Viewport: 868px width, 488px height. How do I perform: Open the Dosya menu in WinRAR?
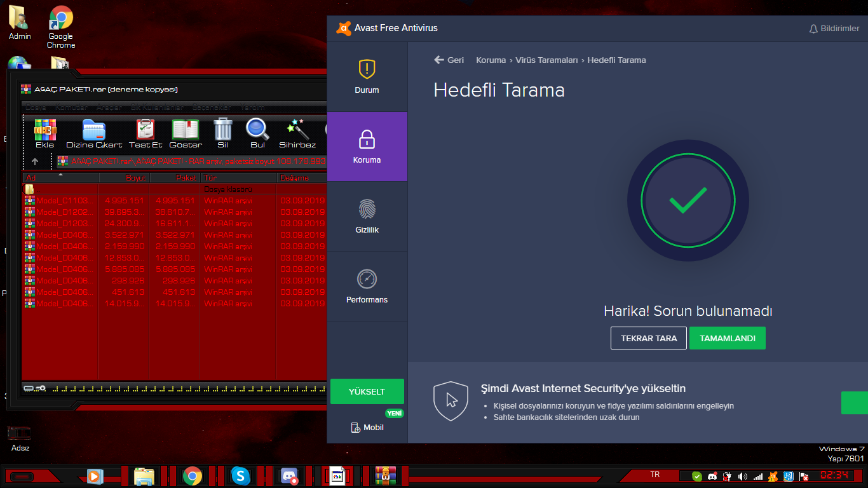[36, 107]
